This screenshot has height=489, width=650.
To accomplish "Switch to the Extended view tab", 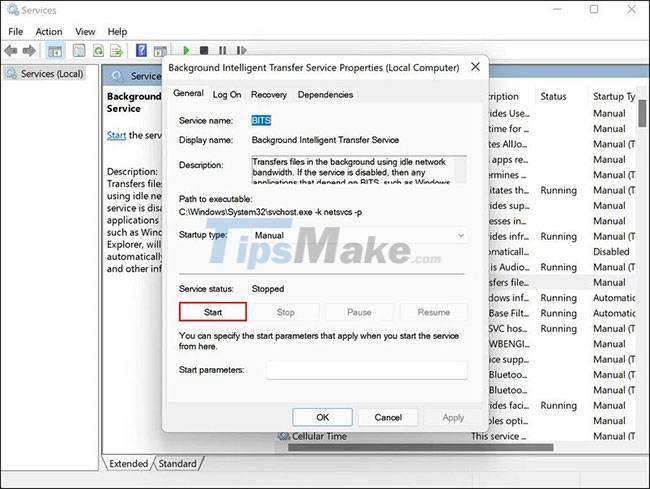I will tap(128, 463).
